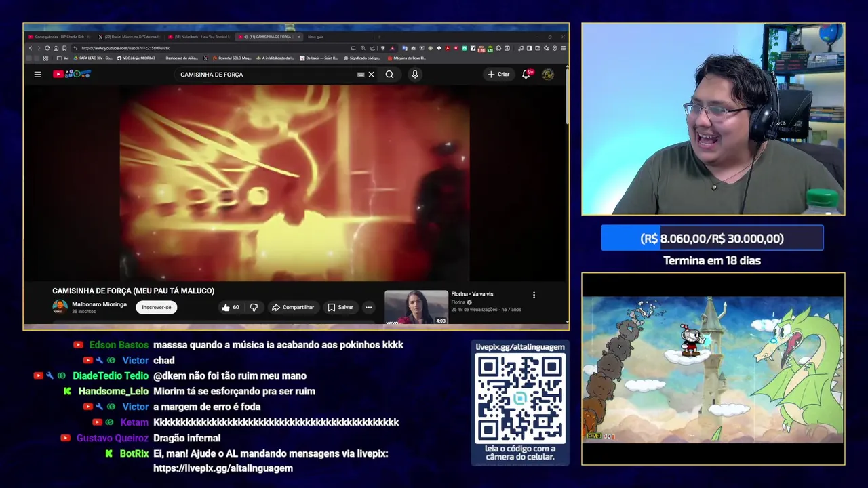Open A infalibilidade da I bookmark
Image resolution: width=868 pixels, height=488 pixels.
[275, 58]
